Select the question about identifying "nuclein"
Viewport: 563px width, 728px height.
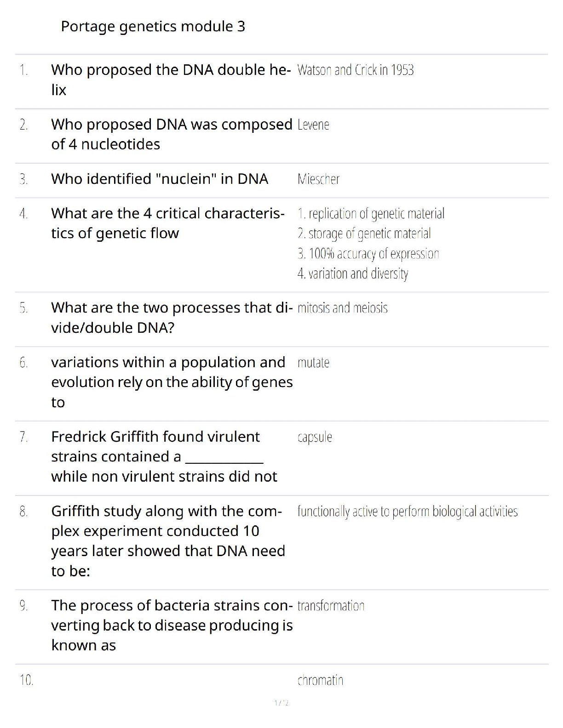click(159, 179)
